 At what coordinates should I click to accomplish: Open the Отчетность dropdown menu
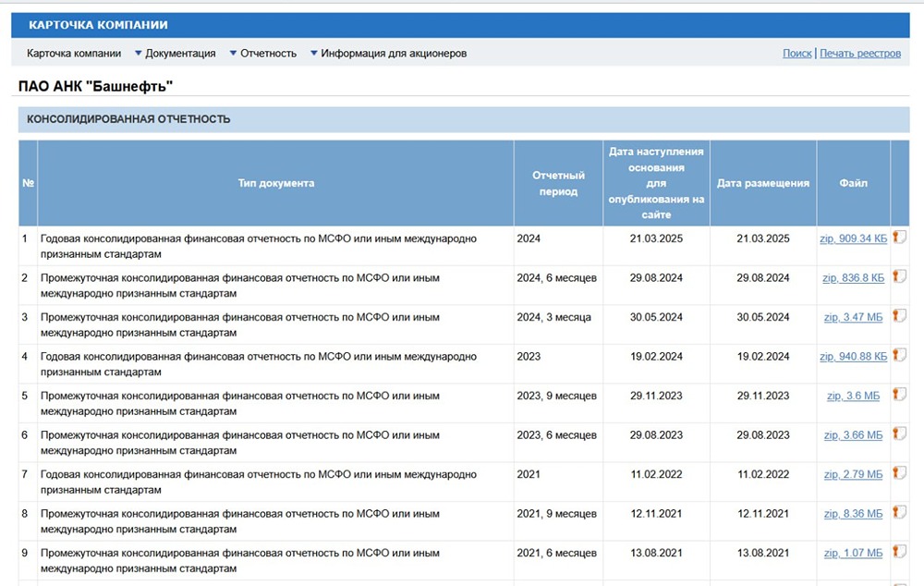pyautogui.click(x=268, y=54)
